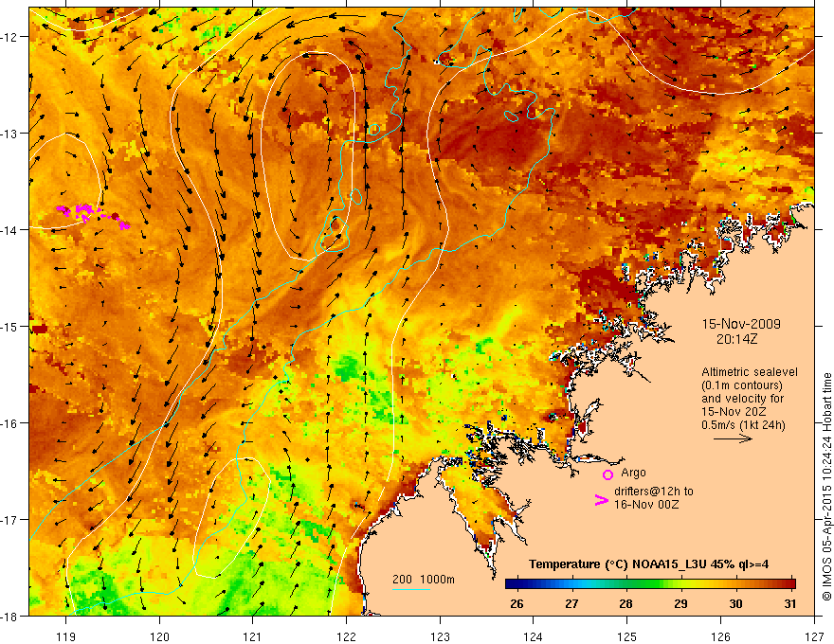Click the 'Argo' legend label
The image size is (834, 644).
coord(633,473)
